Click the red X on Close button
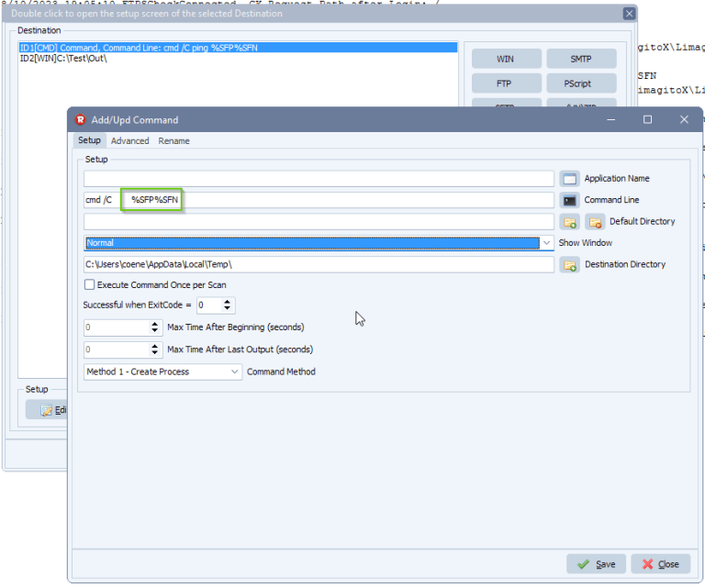Screen dimensions: 705x588 pos(647,564)
